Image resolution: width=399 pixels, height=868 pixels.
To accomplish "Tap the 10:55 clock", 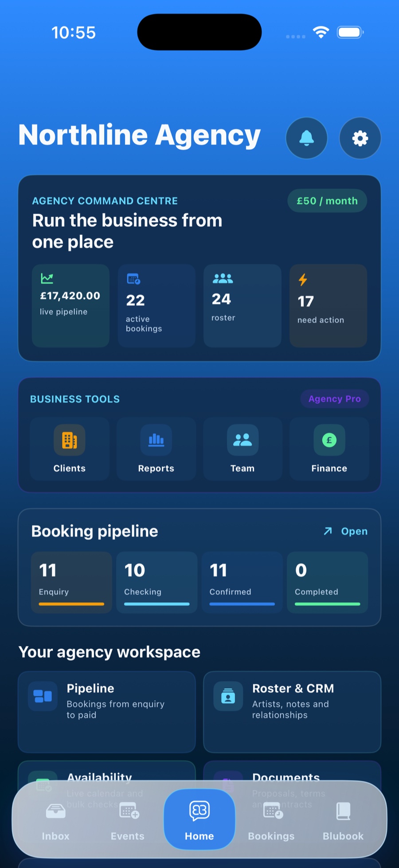I will pyautogui.click(x=74, y=32).
